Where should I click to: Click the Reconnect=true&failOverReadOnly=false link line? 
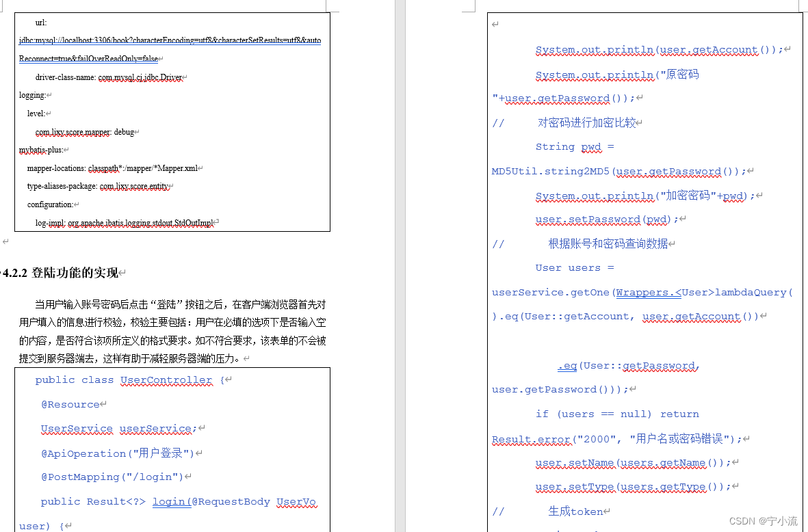coord(89,59)
